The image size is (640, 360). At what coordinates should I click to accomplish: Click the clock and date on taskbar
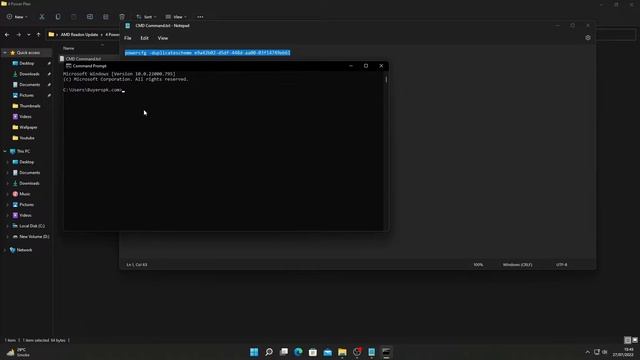(623, 352)
